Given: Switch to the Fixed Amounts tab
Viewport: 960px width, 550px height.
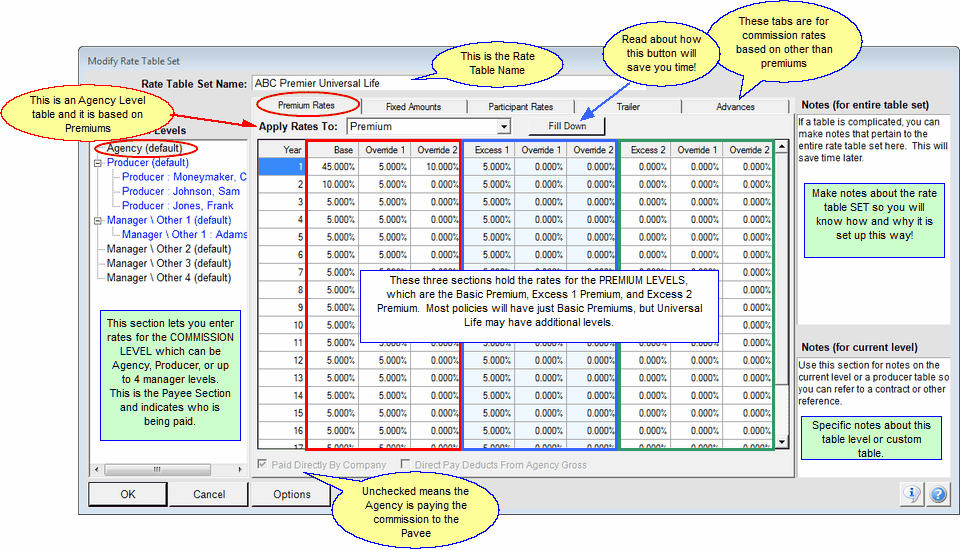Looking at the screenshot, I should (412, 106).
